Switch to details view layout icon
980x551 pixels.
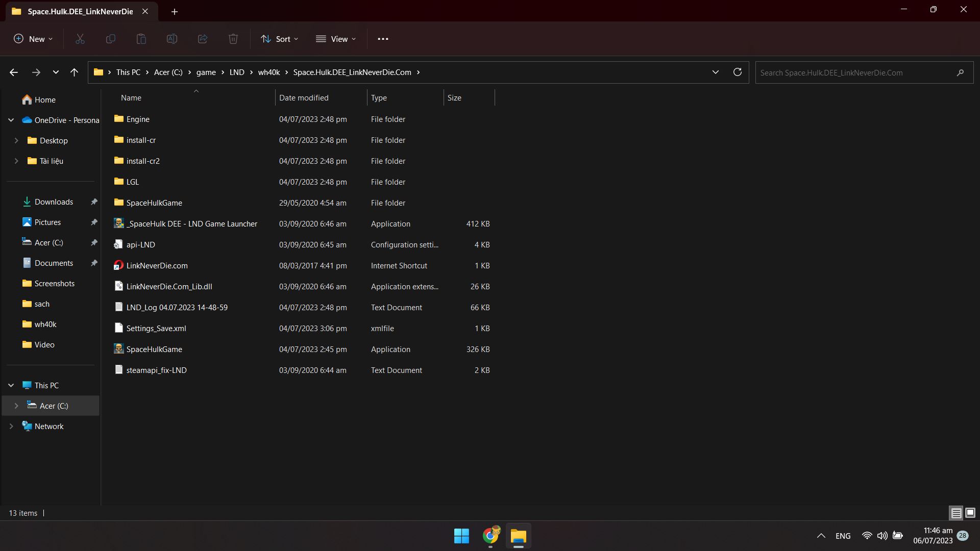tap(956, 513)
